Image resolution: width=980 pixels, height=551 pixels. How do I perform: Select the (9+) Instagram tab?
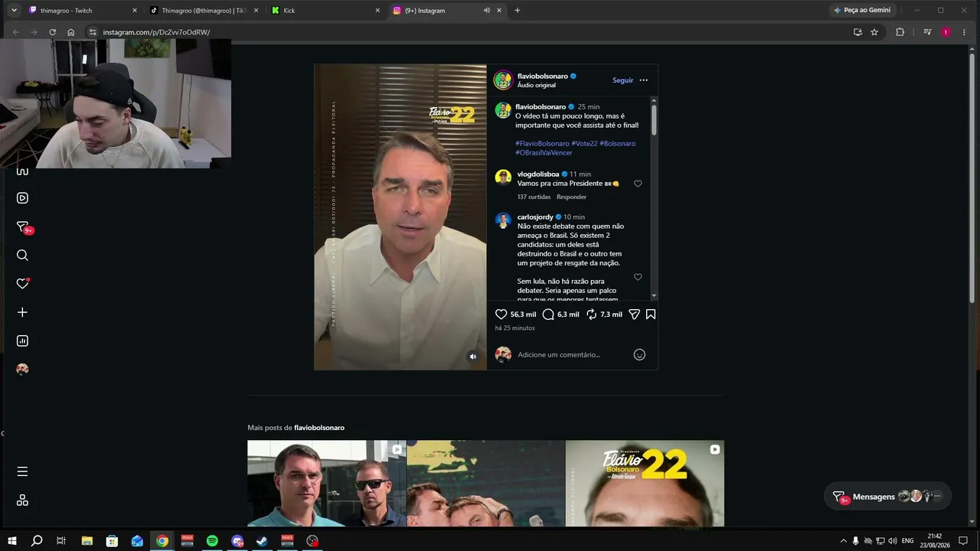click(x=447, y=11)
